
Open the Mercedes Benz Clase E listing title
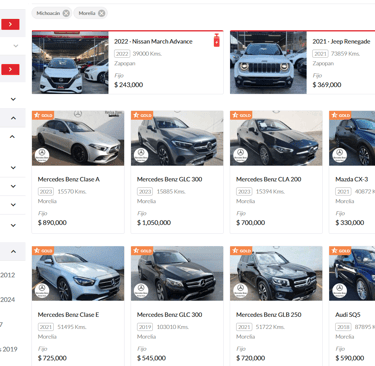[x=68, y=315]
